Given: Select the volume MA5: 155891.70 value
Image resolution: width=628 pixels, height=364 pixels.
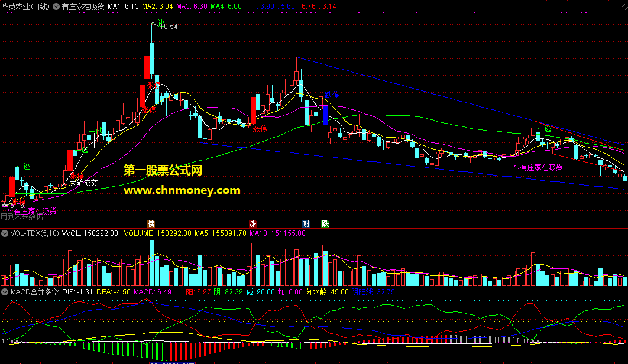Looking at the screenshot, I should (x=221, y=233).
